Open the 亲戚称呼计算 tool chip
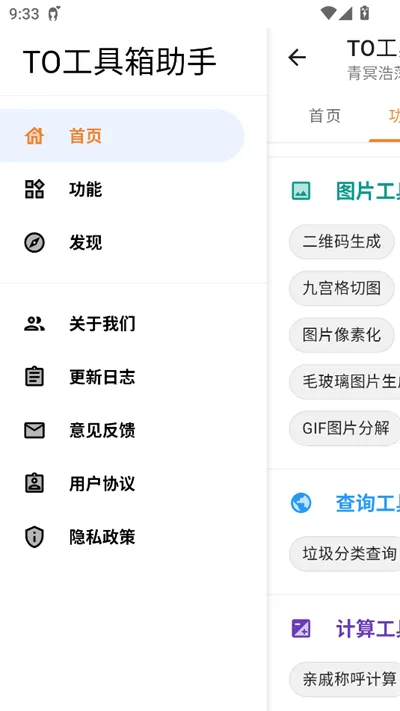The image size is (400, 711). click(345, 679)
